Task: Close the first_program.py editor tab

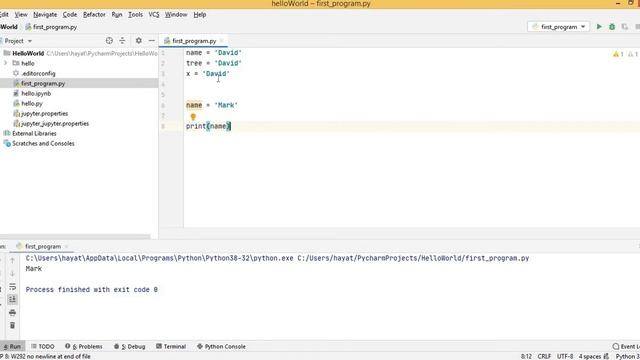Action: click(x=222, y=41)
